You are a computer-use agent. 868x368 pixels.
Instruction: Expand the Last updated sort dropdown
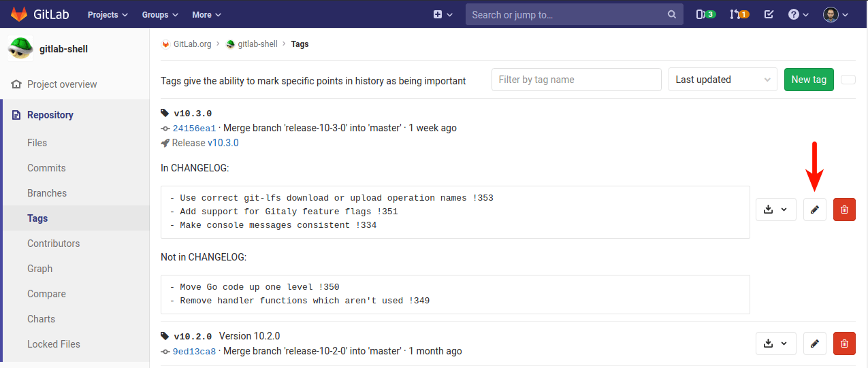pos(722,80)
